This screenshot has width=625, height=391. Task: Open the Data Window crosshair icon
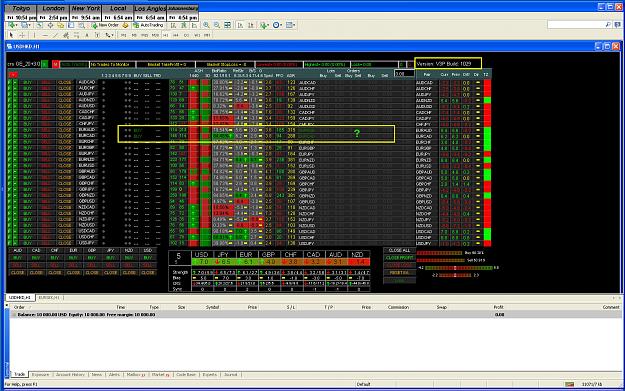coord(50,25)
